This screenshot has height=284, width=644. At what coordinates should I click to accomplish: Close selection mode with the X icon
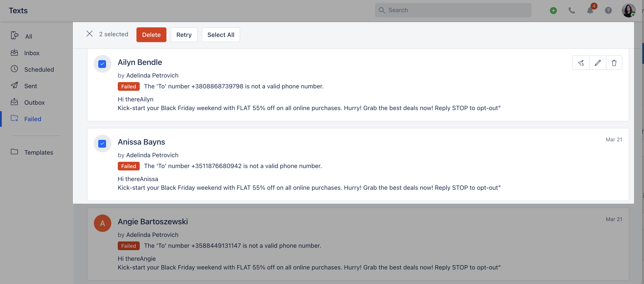coord(90,34)
